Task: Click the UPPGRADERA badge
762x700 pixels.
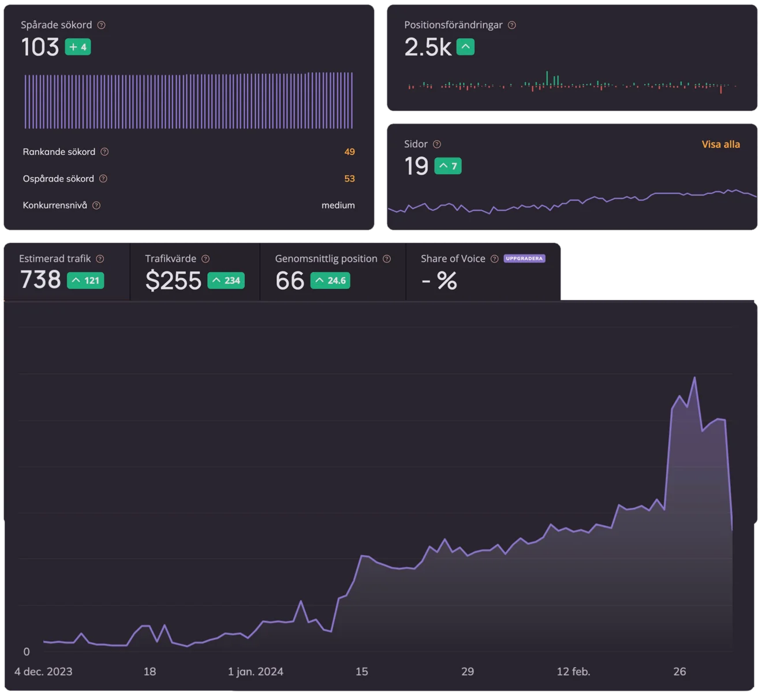Action: coord(524,259)
